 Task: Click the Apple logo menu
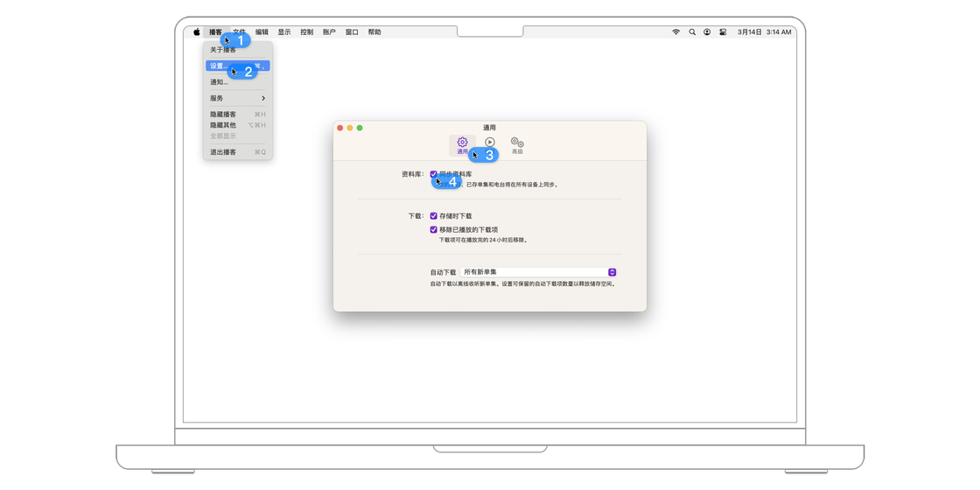197,32
